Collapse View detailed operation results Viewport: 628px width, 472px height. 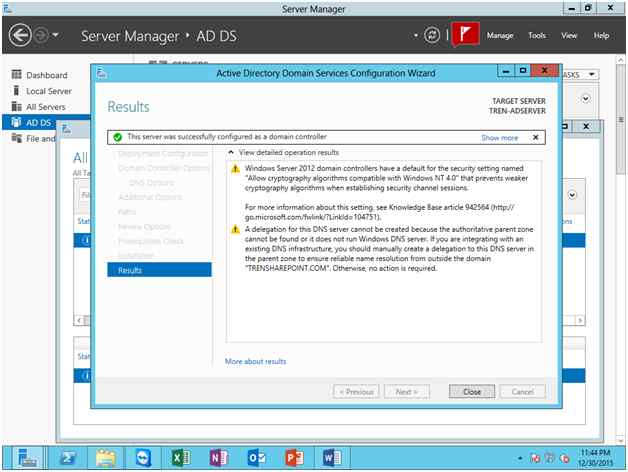point(231,152)
